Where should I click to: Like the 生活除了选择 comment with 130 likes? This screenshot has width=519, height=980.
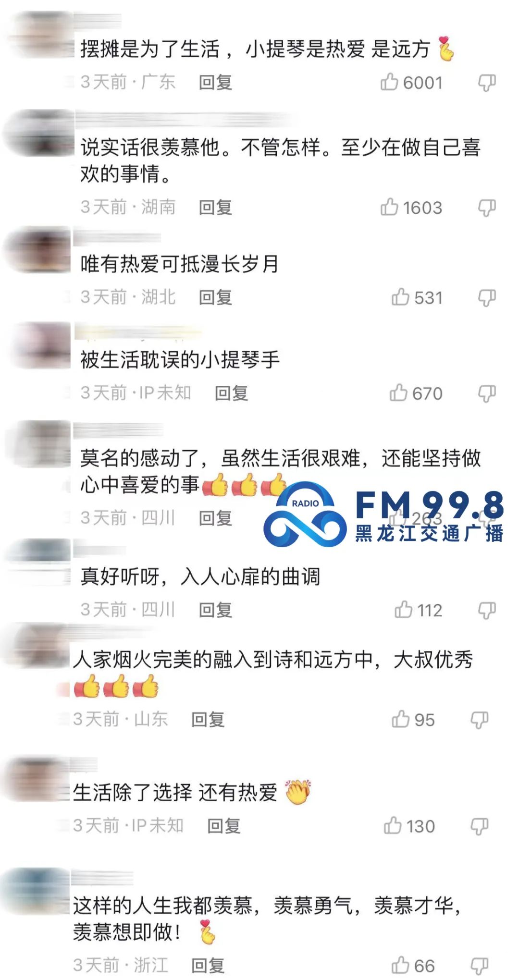click(x=393, y=825)
